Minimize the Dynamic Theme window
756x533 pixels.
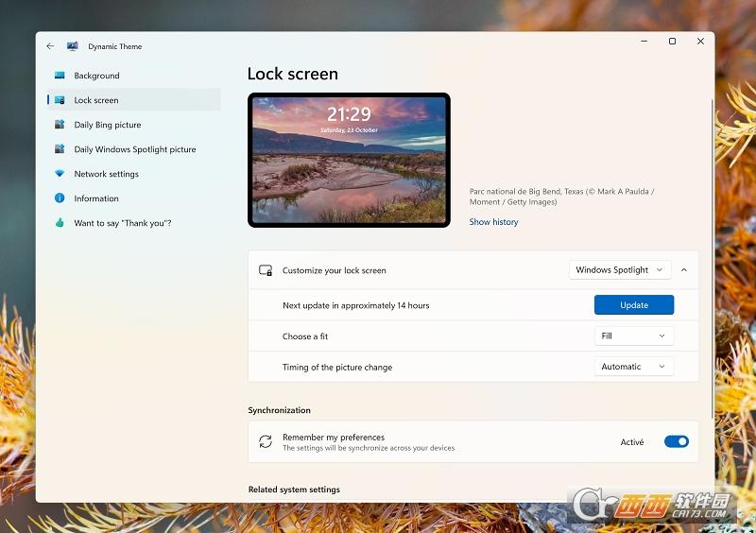[644, 42]
